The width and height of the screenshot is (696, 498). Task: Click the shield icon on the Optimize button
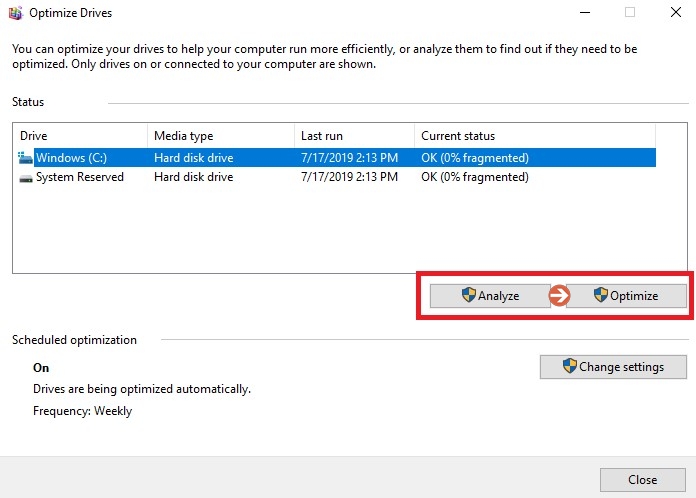tap(600, 295)
